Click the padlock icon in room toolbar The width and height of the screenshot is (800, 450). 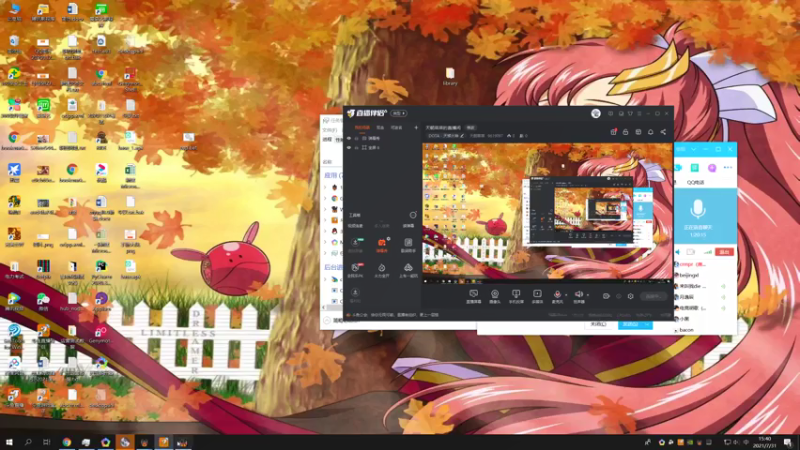[626, 132]
